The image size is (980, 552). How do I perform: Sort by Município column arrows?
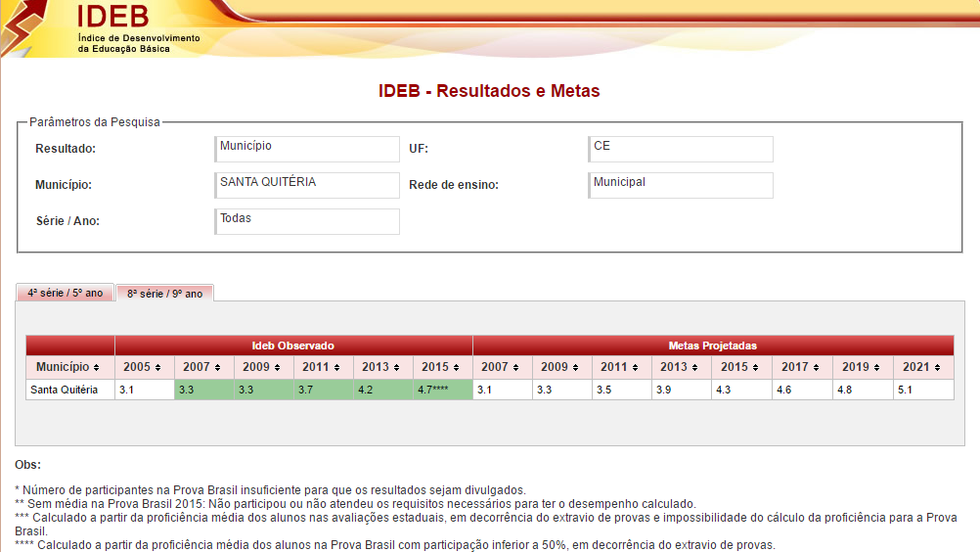point(96,368)
